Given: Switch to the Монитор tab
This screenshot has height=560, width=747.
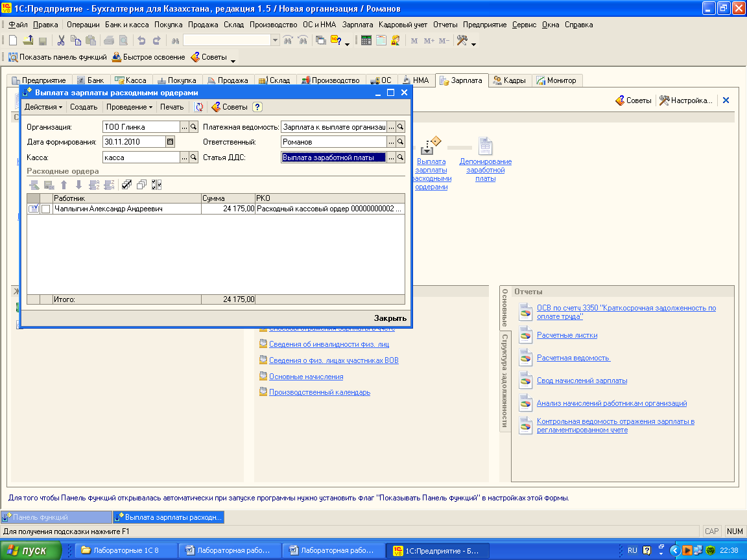Looking at the screenshot, I should click(x=556, y=80).
